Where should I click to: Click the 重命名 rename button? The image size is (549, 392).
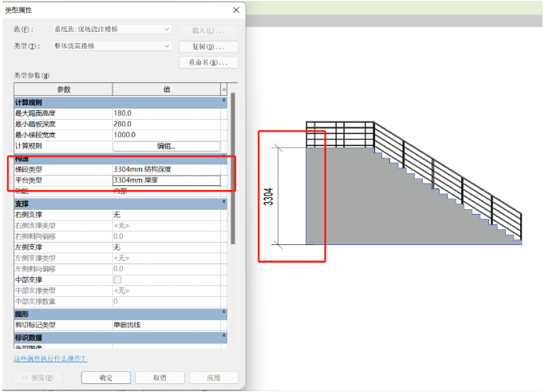(x=209, y=62)
